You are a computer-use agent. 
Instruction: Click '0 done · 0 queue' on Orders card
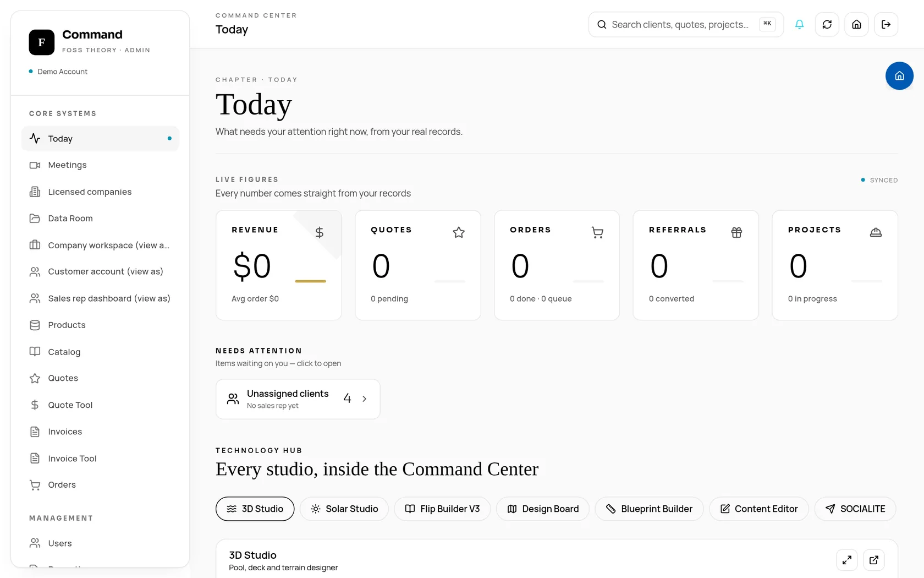tap(541, 298)
